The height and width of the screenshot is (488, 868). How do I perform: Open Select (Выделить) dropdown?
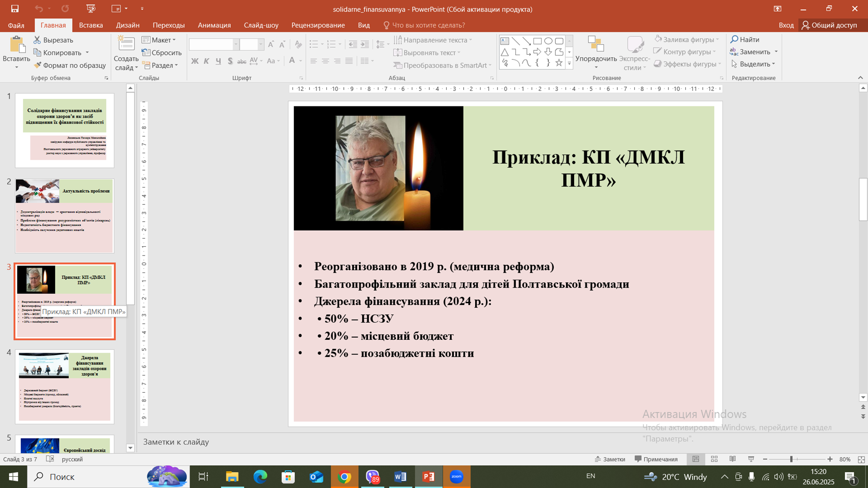[754, 64]
